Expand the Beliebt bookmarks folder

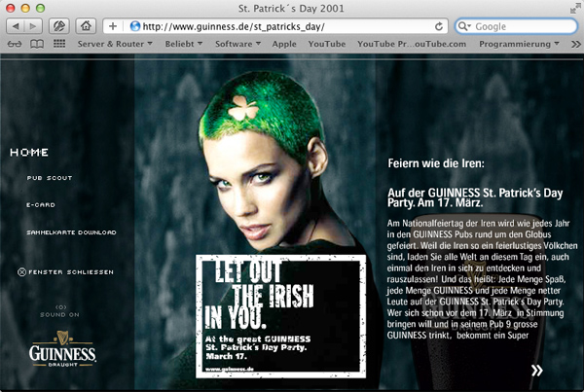(184, 44)
